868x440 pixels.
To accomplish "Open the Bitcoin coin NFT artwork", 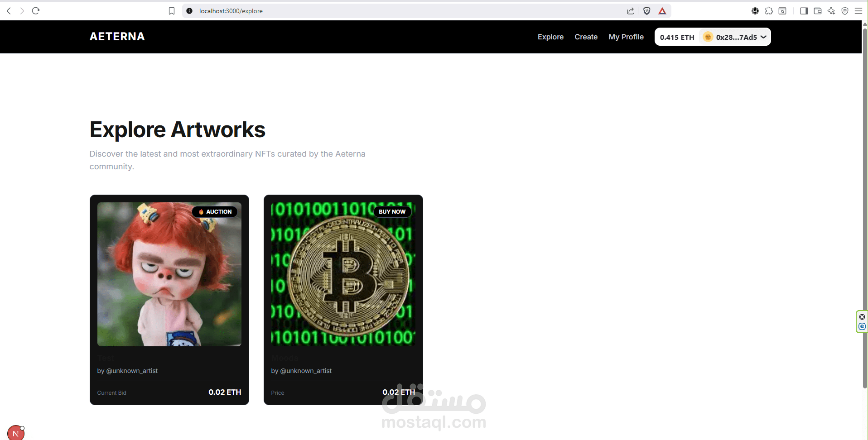I will pyautogui.click(x=343, y=274).
